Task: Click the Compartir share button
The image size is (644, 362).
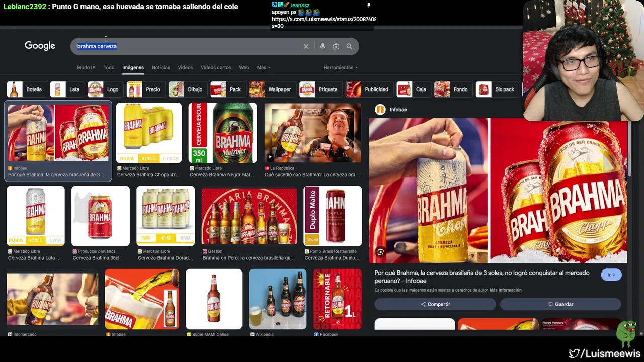Action: point(435,304)
